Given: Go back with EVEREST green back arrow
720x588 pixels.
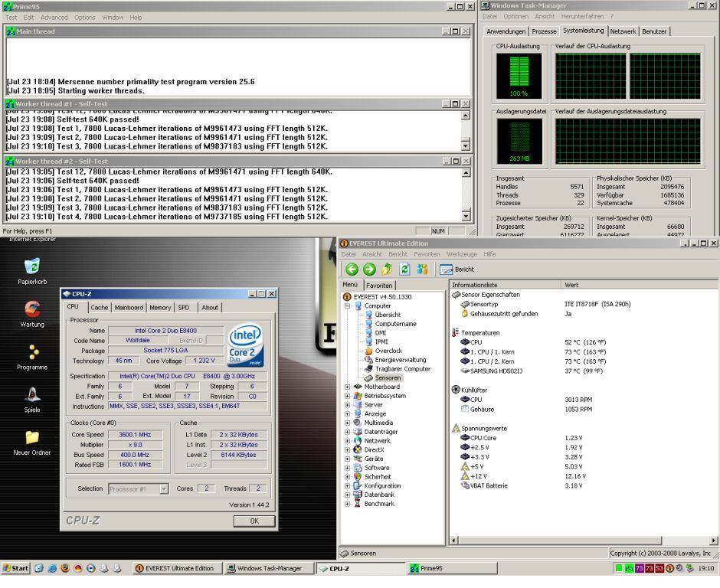Looking at the screenshot, I should pyautogui.click(x=352, y=269).
